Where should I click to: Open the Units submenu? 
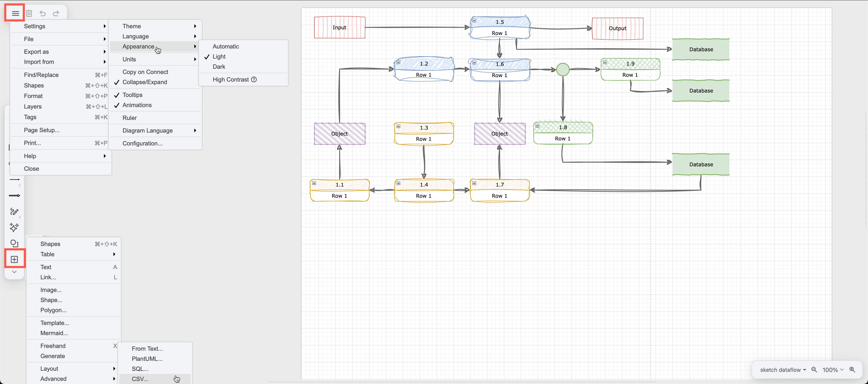click(x=155, y=59)
